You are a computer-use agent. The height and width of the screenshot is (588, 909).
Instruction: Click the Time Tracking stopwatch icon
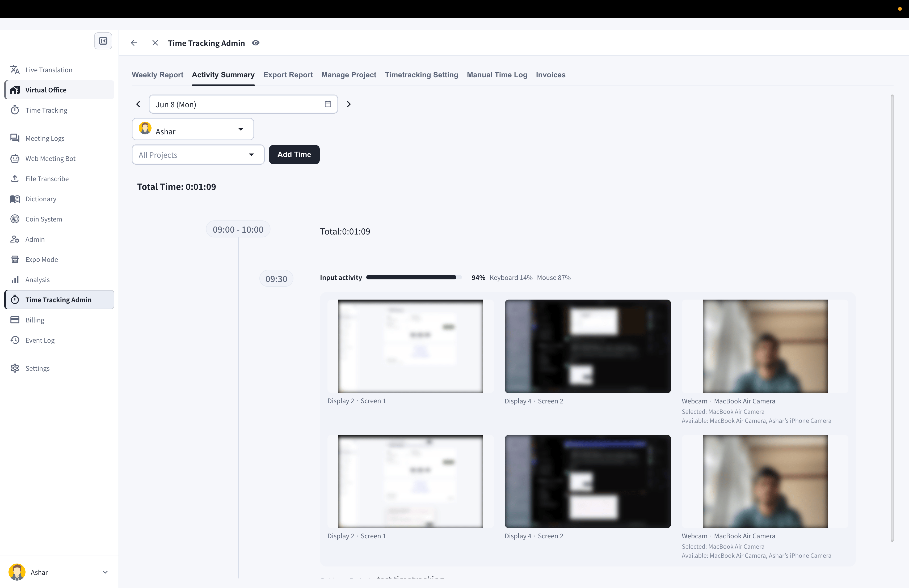click(x=15, y=110)
